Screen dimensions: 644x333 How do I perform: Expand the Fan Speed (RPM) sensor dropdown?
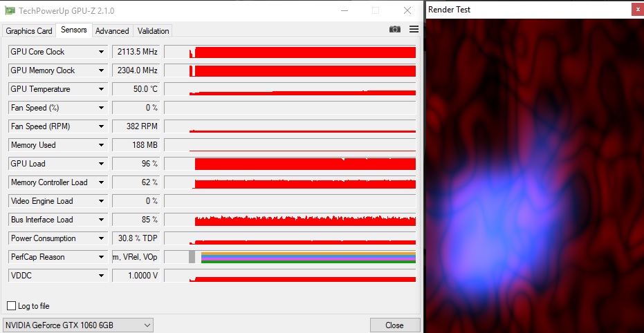click(x=101, y=126)
